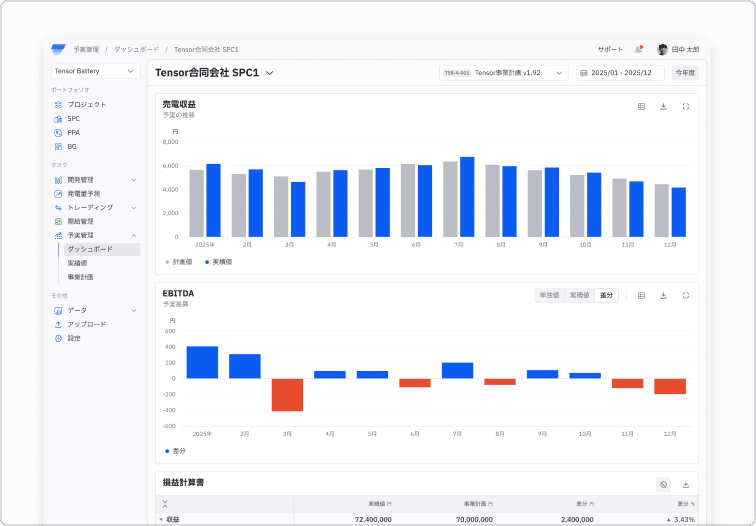756x526 pixels.
Task: Click the app logo in top-left corner
Action: tap(58, 49)
